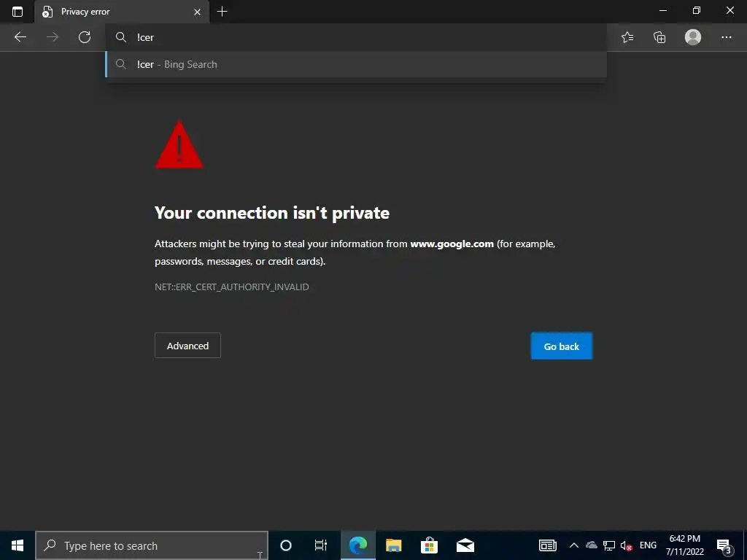Click the forward navigation arrow
747x560 pixels.
(53, 37)
